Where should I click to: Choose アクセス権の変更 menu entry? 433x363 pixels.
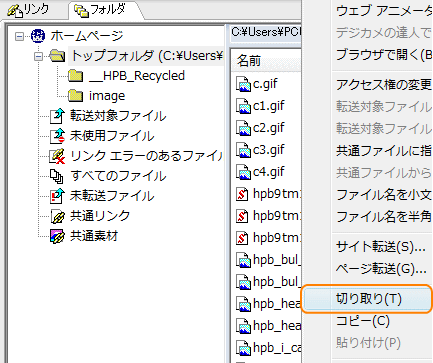point(383,85)
